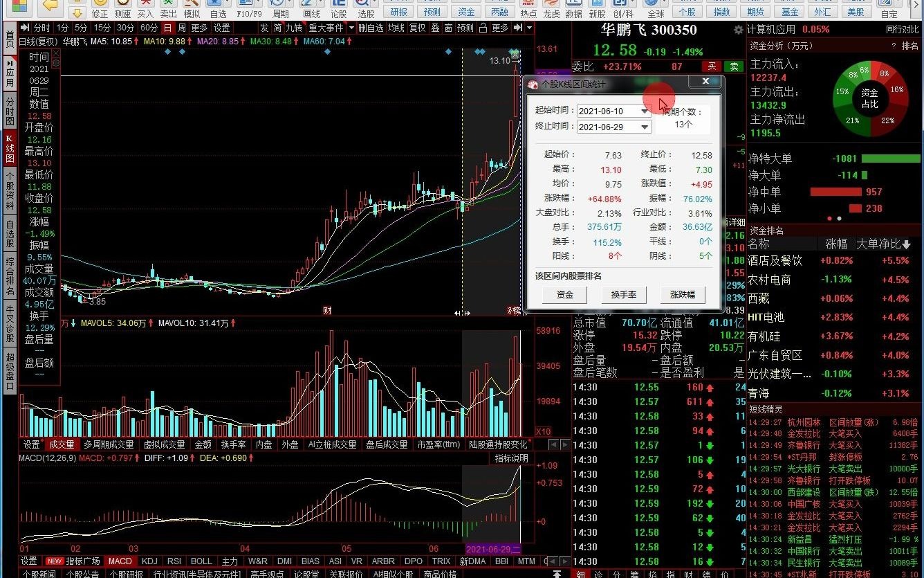Click the question mark next to 排名
The width and height of the screenshot is (924, 578).
(894, 45)
